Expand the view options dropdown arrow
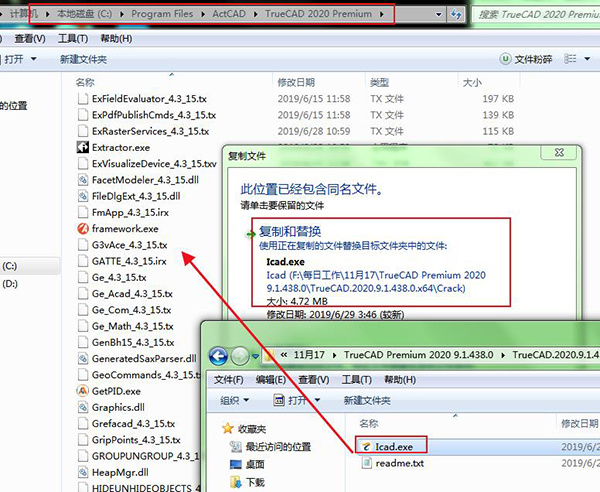 tap(587, 59)
